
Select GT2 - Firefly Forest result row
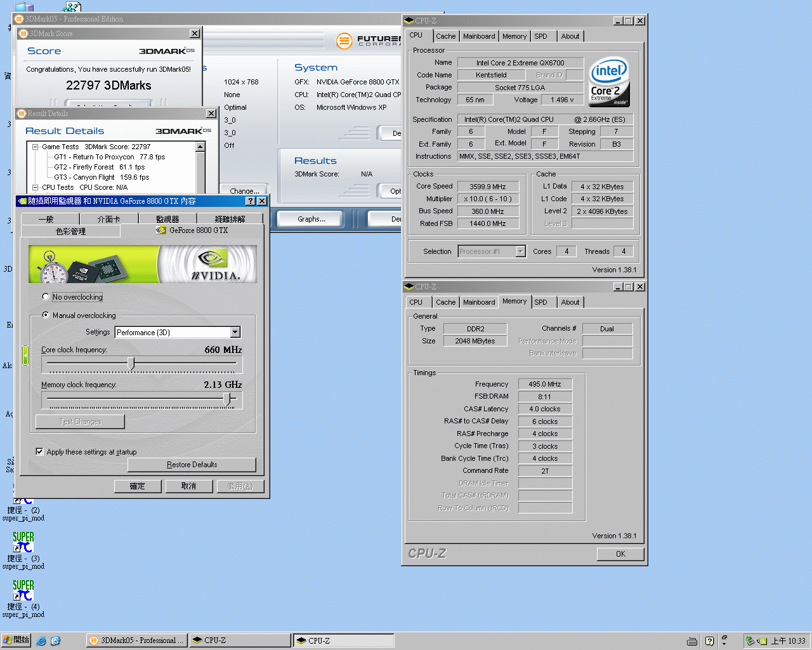[100, 167]
